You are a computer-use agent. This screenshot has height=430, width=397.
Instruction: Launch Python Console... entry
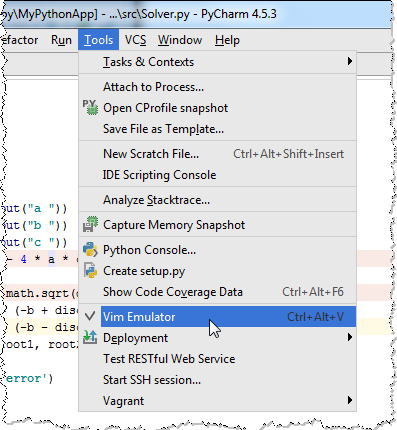pyautogui.click(x=217, y=250)
